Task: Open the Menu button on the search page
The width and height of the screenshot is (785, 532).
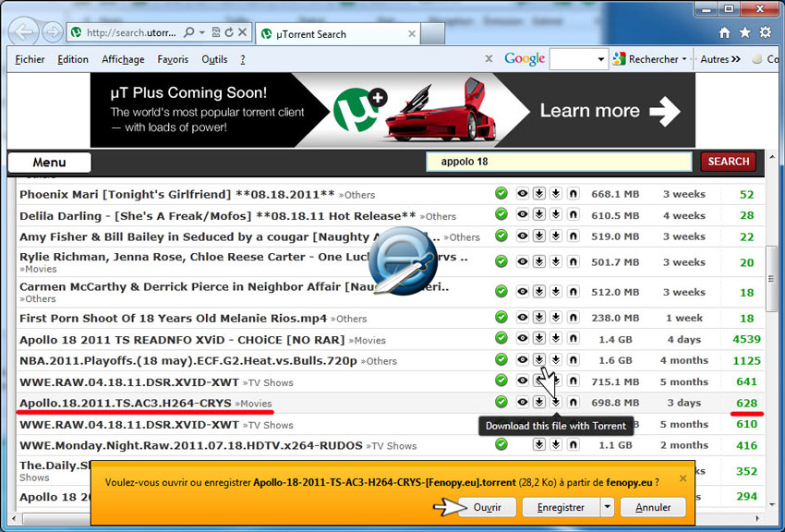Action: click(50, 163)
